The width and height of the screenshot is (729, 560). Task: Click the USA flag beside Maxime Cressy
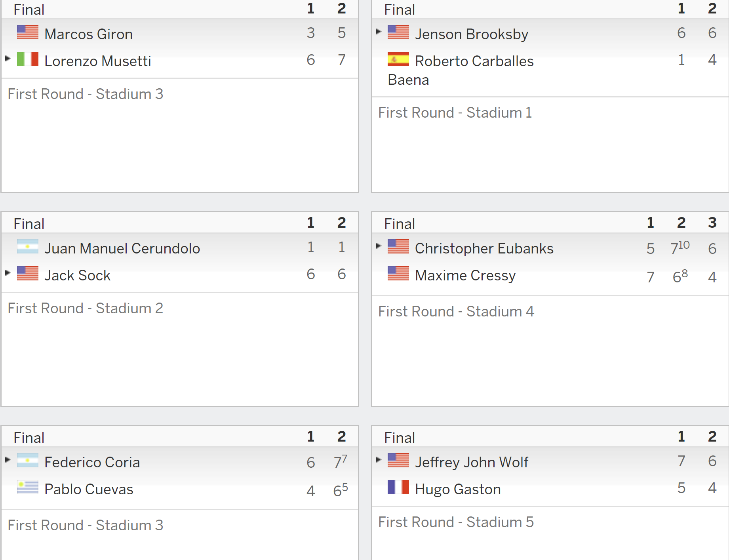point(398,273)
